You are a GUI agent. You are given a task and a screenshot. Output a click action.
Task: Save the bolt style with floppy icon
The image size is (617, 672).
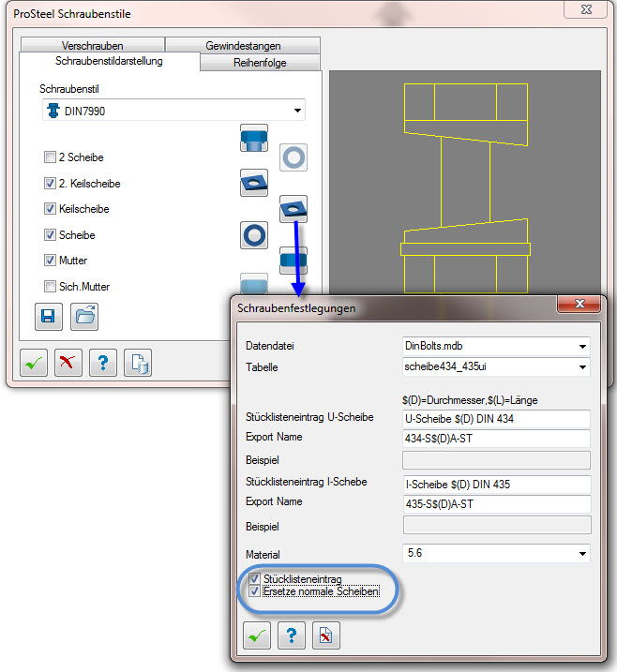tap(49, 317)
